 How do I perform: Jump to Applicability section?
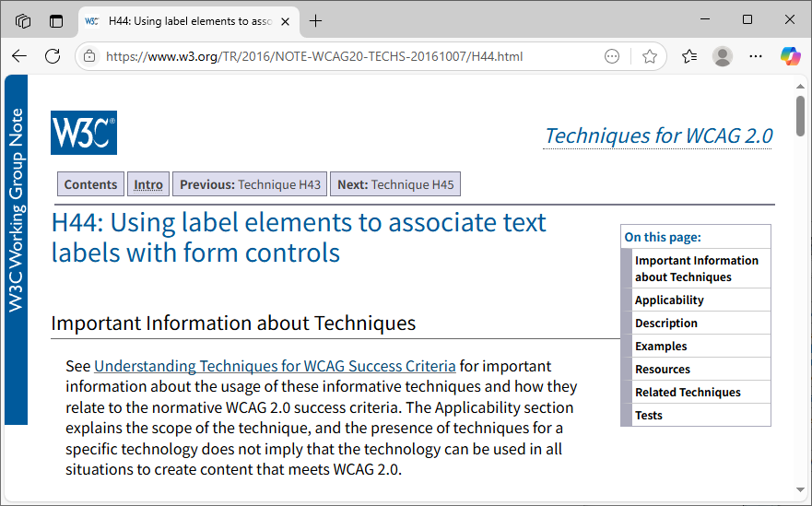coord(669,300)
